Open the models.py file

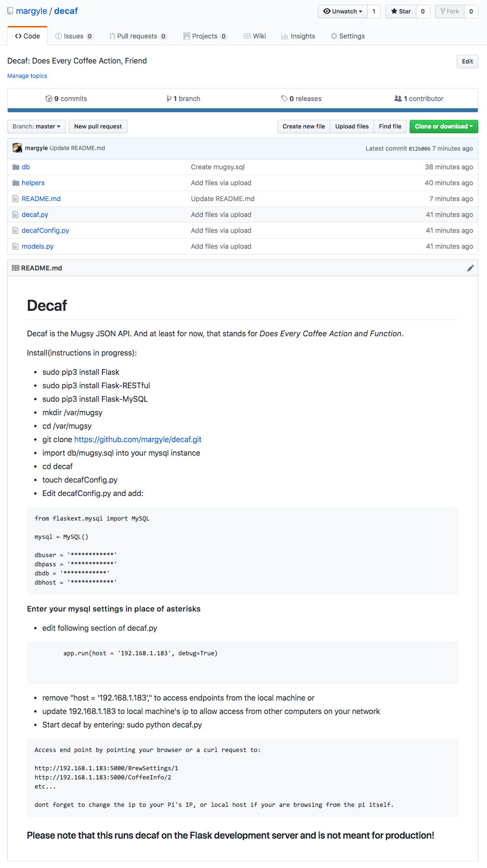point(37,246)
